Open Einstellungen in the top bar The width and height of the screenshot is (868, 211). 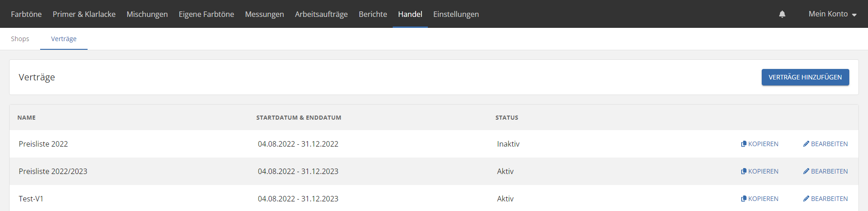coord(456,14)
